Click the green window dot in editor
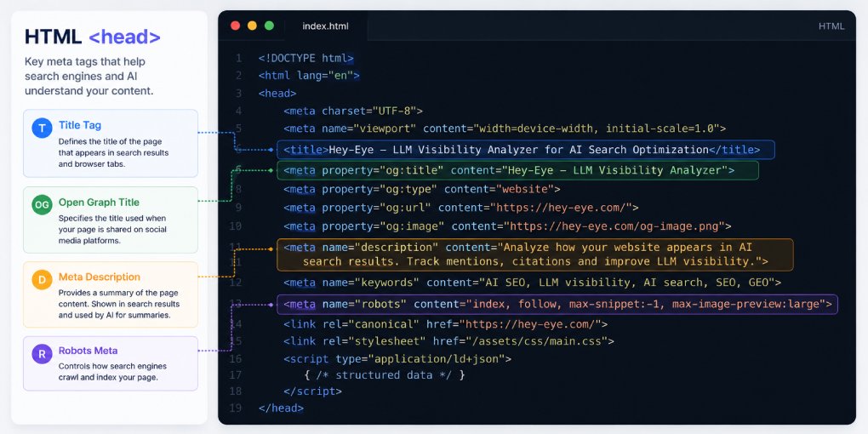Image resolution: width=868 pixels, height=434 pixels. pos(269,26)
